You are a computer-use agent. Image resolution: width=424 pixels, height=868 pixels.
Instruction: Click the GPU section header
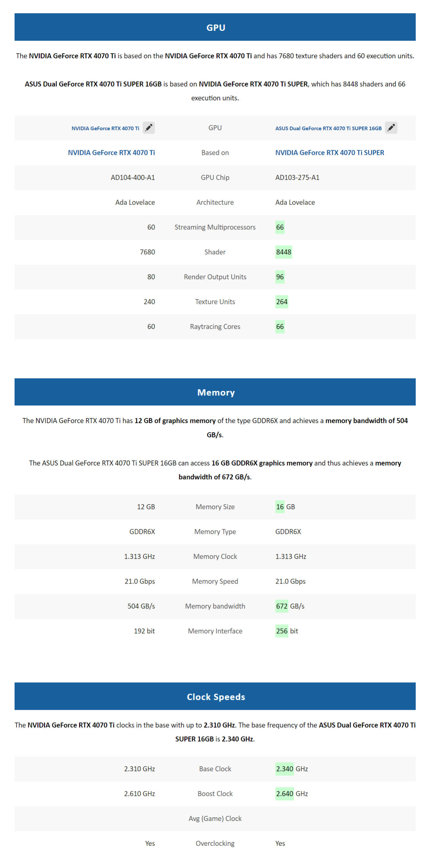(215, 27)
